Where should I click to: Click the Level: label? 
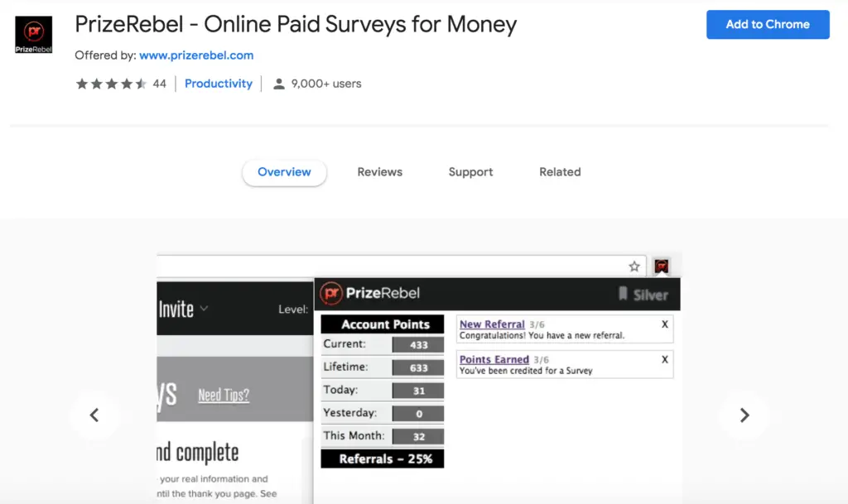pyautogui.click(x=293, y=310)
